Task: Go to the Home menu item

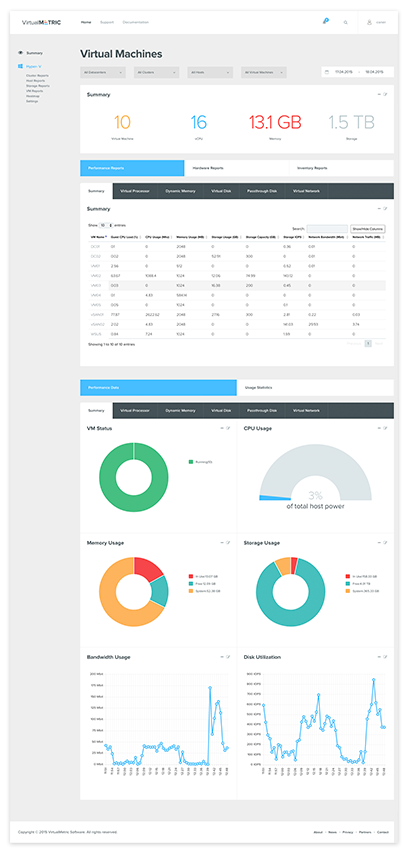Action: click(86, 23)
